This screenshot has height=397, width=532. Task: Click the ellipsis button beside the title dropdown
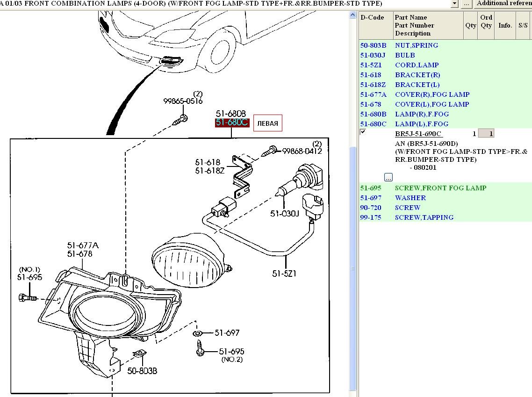click(467, 4)
